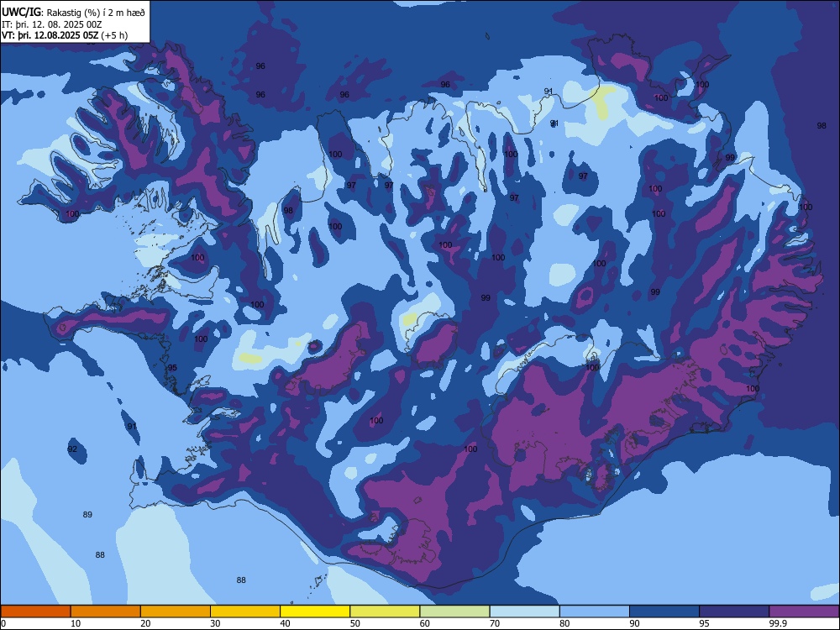Click the legend label '0'
Image resolution: width=840 pixels, height=630 pixels.
[x=3, y=623]
